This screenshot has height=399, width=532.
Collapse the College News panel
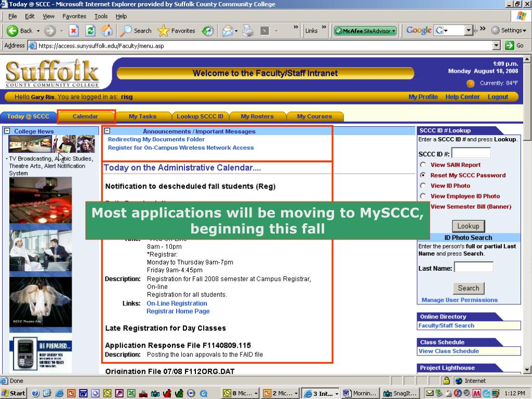(x=7, y=131)
